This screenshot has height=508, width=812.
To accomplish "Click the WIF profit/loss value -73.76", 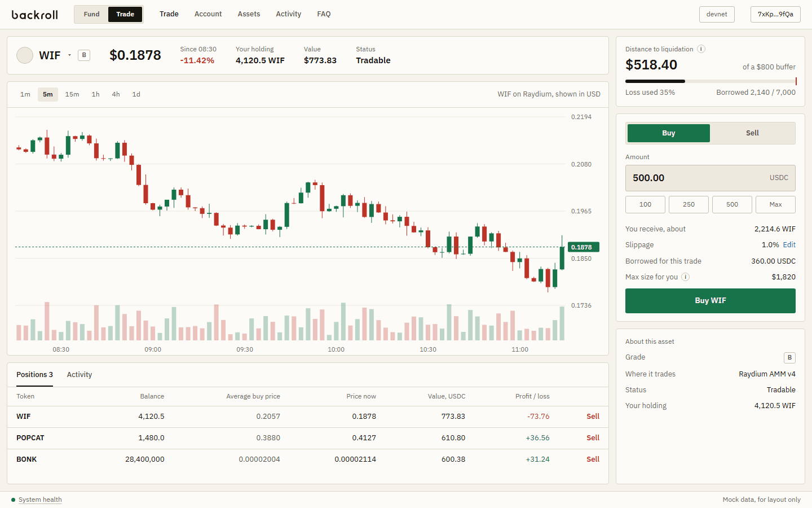I will [x=539, y=417].
